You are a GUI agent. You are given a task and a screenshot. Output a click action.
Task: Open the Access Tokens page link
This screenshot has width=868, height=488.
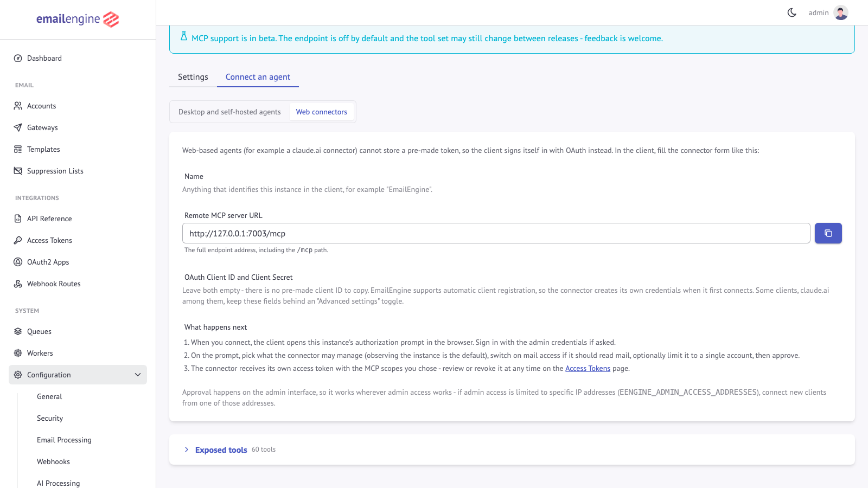coord(588,368)
